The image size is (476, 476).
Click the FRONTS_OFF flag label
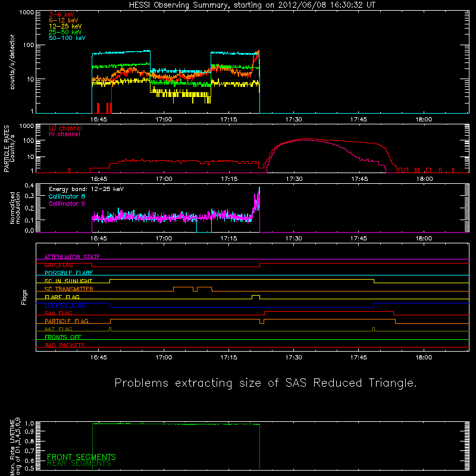pyautogui.click(x=63, y=337)
